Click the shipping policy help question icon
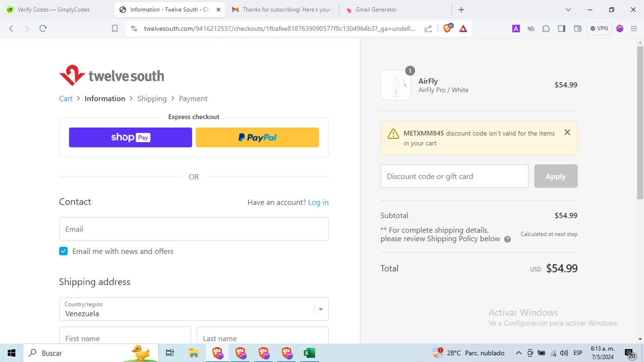Screen dimensions: 644x362 (507, 239)
